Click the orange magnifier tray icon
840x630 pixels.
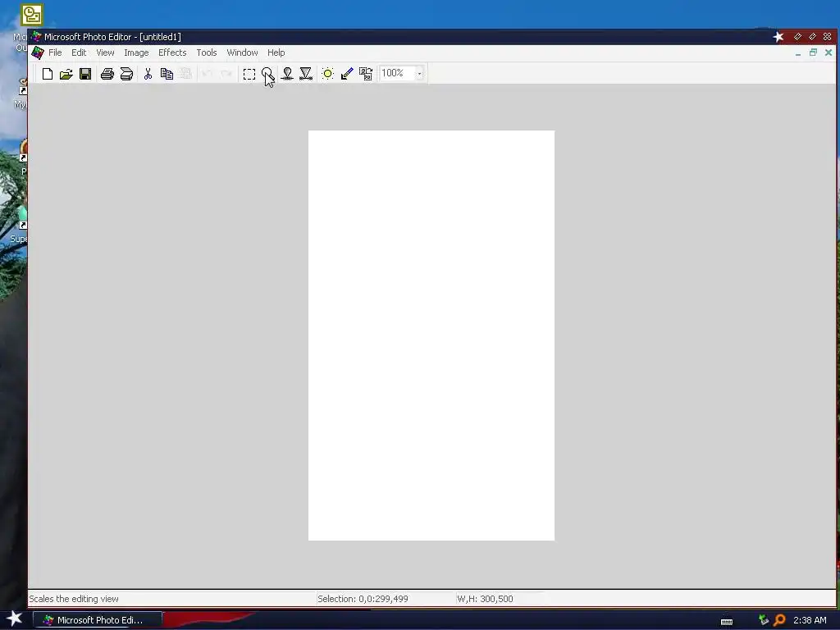click(779, 620)
